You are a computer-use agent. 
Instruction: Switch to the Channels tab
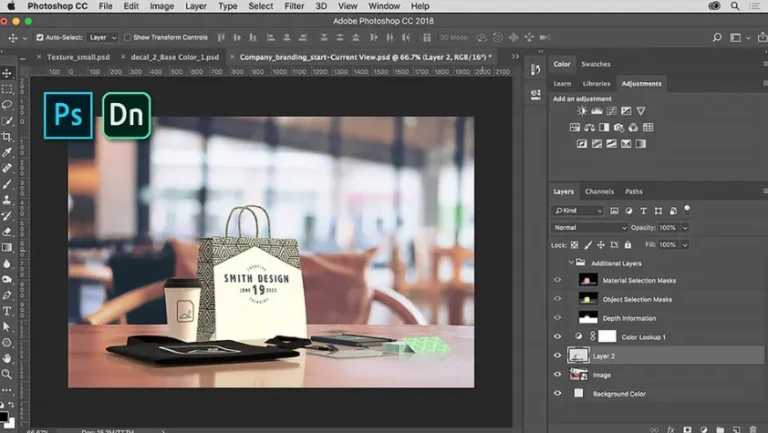tap(599, 192)
